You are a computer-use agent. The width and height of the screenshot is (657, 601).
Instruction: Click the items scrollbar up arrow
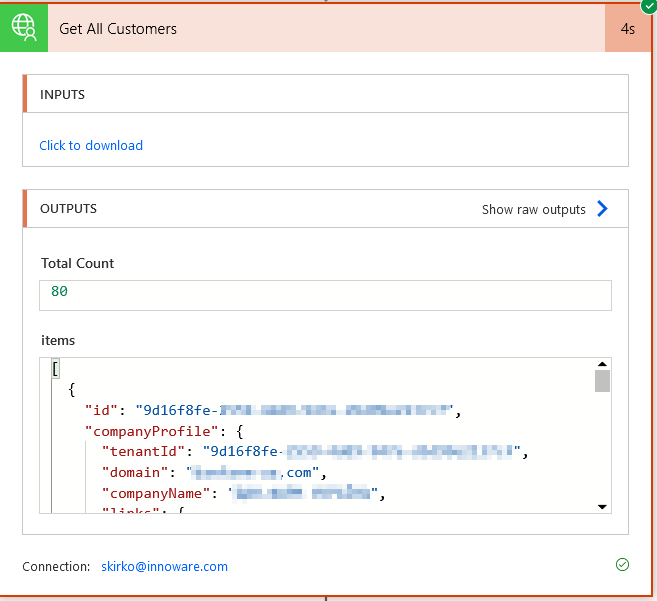tap(602, 364)
